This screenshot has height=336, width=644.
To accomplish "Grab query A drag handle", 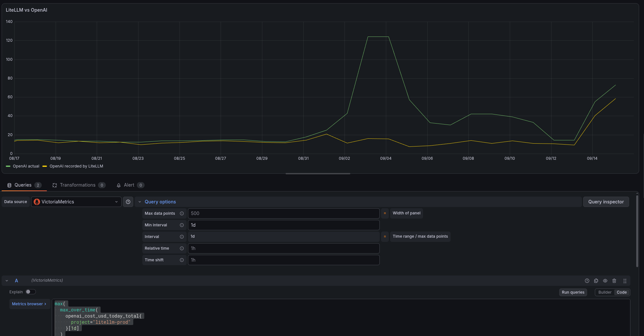I will (x=625, y=281).
